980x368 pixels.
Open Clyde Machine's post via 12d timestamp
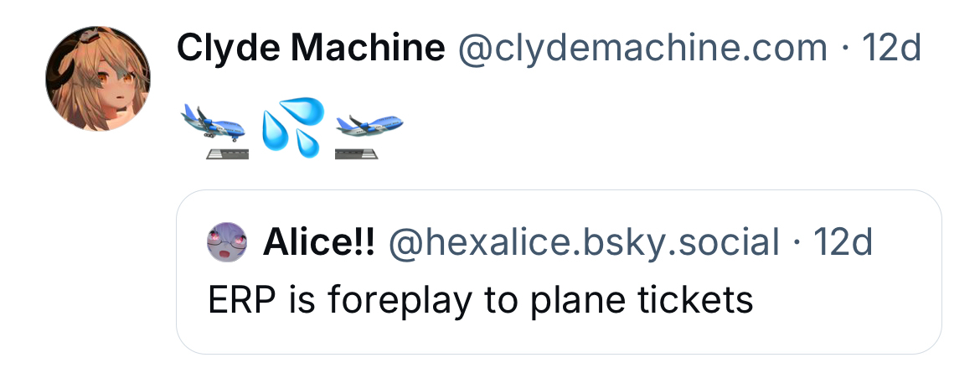pyautogui.click(x=890, y=49)
